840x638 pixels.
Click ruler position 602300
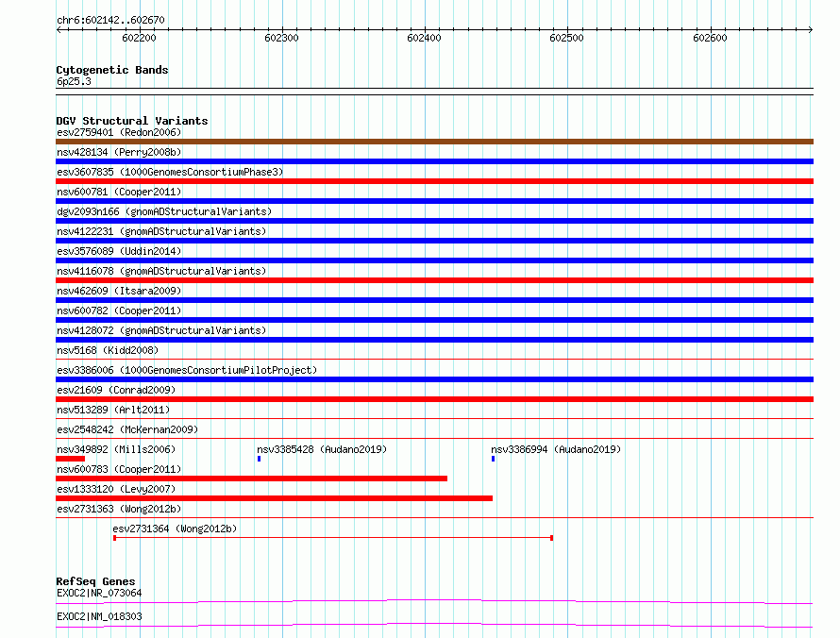click(x=281, y=38)
